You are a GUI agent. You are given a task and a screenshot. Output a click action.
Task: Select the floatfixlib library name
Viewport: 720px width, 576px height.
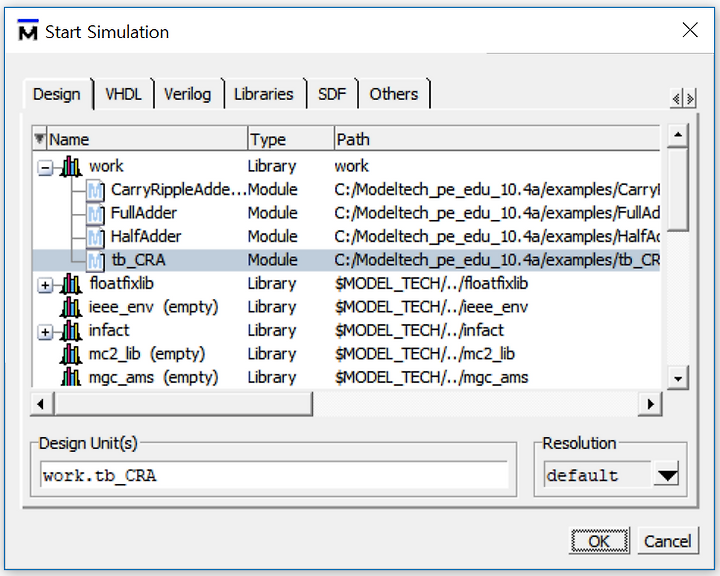click(x=121, y=284)
